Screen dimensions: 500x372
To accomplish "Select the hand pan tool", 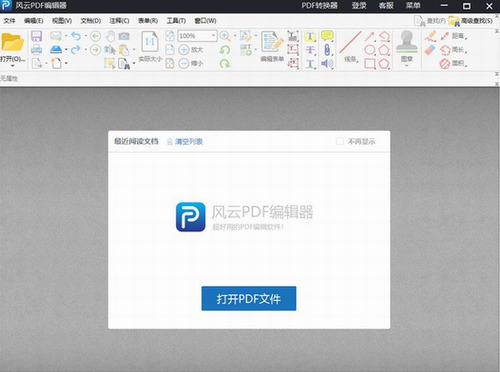I will [x=110, y=36].
